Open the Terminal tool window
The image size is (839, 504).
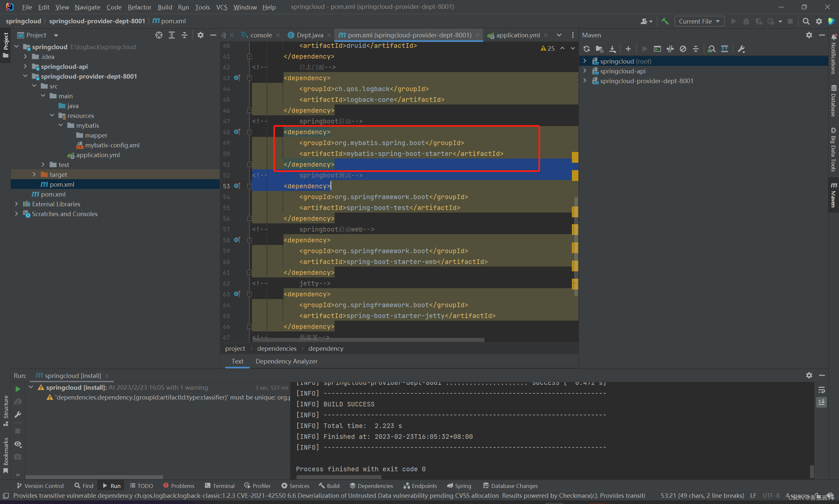[x=220, y=486]
